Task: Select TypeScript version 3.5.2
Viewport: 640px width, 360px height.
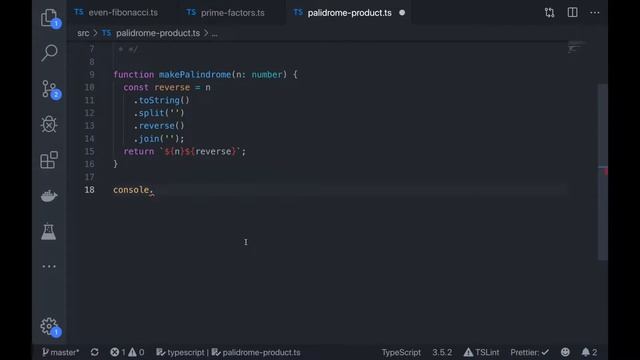Action: pos(442,352)
